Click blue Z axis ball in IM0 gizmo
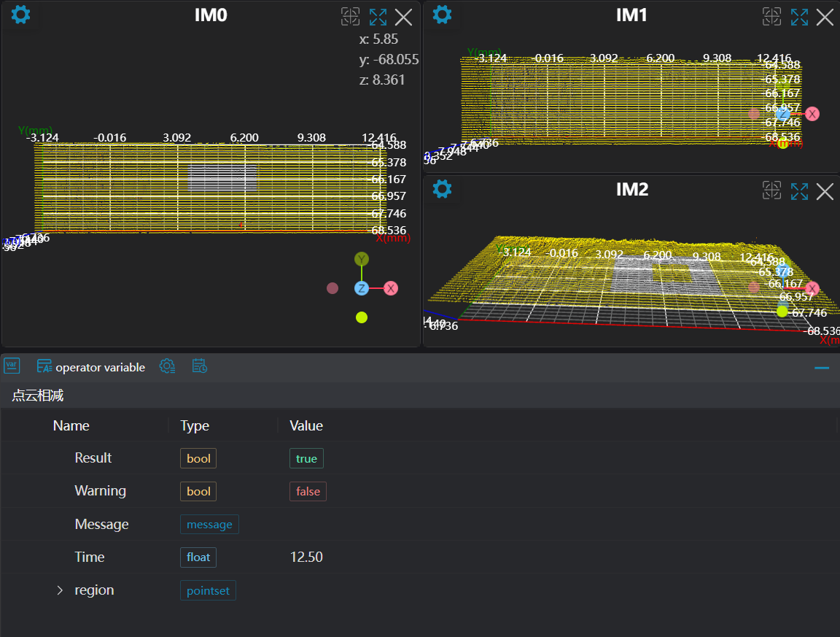The width and height of the screenshot is (840, 637). (x=362, y=288)
